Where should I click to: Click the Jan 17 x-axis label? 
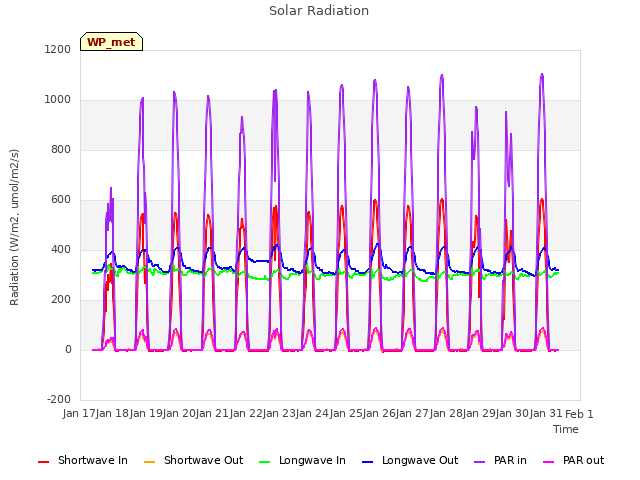coord(79,413)
